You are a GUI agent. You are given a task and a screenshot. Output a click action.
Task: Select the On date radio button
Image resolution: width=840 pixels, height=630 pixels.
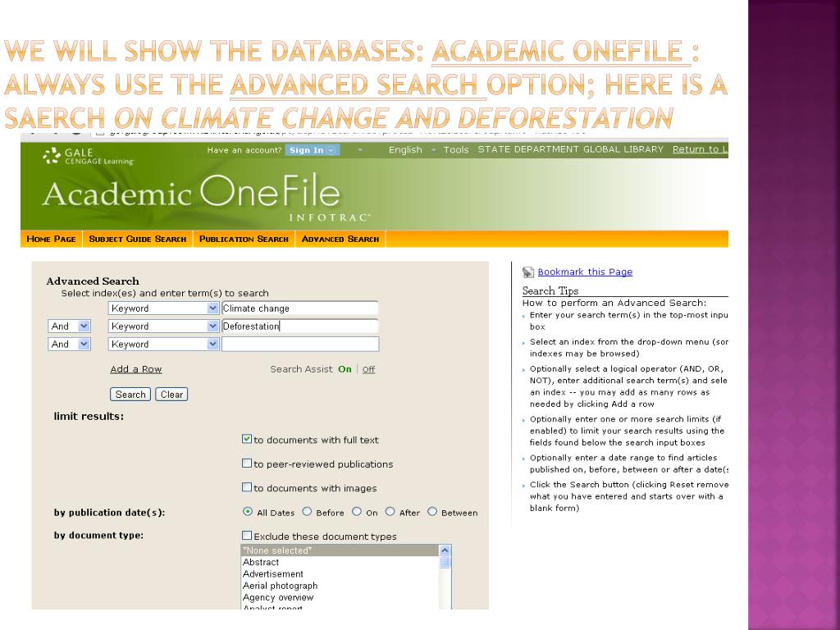tap(357, 512)
